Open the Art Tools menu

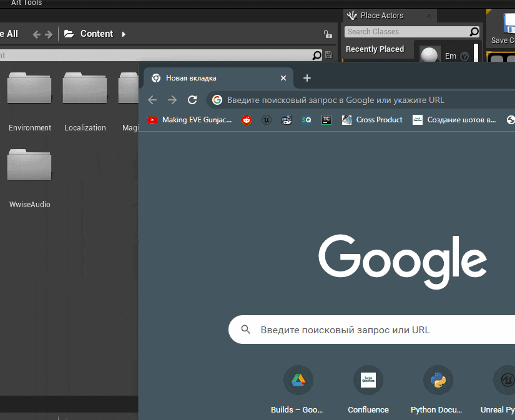click(26, 3)
